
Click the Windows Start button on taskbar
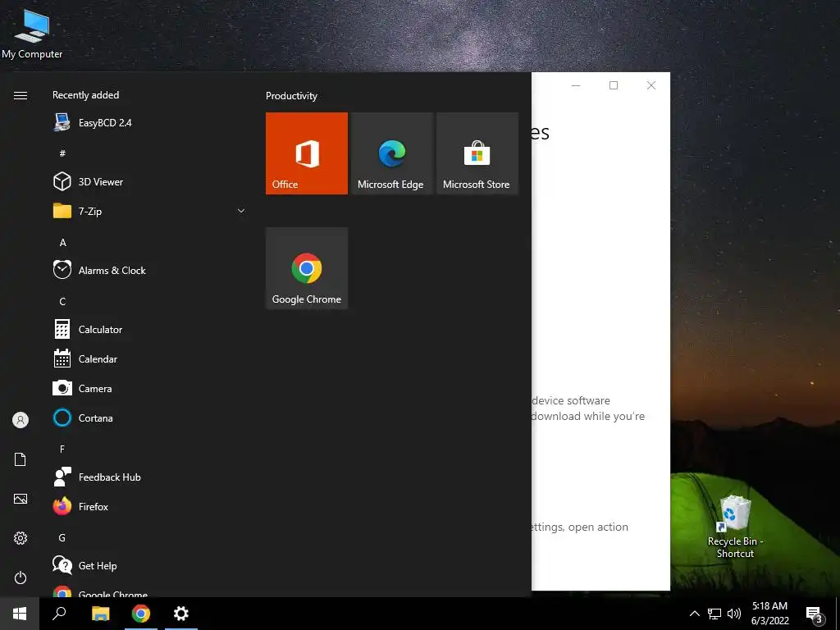20,614
